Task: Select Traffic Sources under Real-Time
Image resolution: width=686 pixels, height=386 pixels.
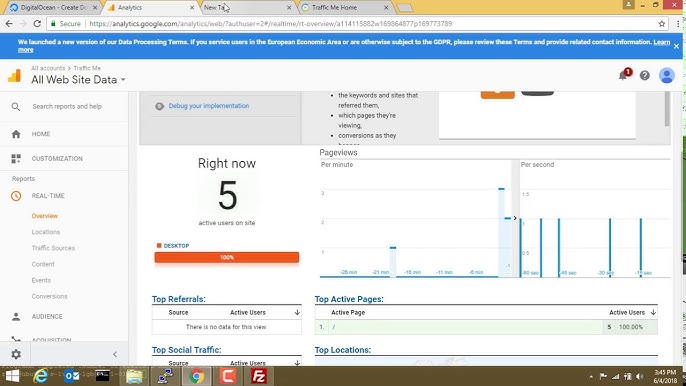Action: [x=53, y=248]
